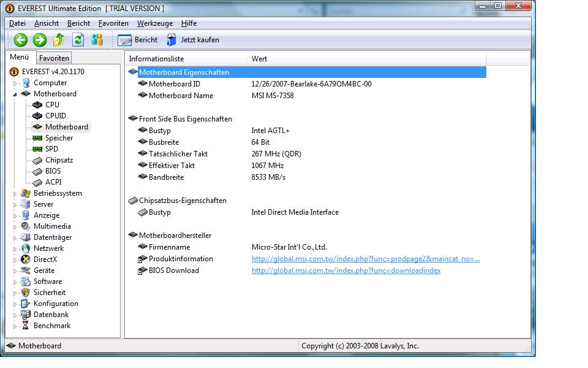The height and width of the screenshot is (368, 588).
Task: Select the BIOS chip icon
Action: [x=37, y=171]
